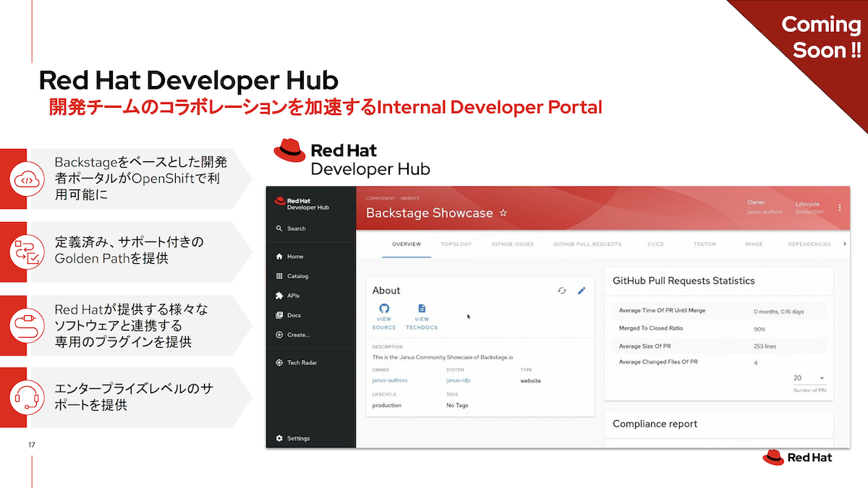The height and width of the screenshot is (488, 868).
Task: Click View Source GitHub icon
Action: coord(384,309)
